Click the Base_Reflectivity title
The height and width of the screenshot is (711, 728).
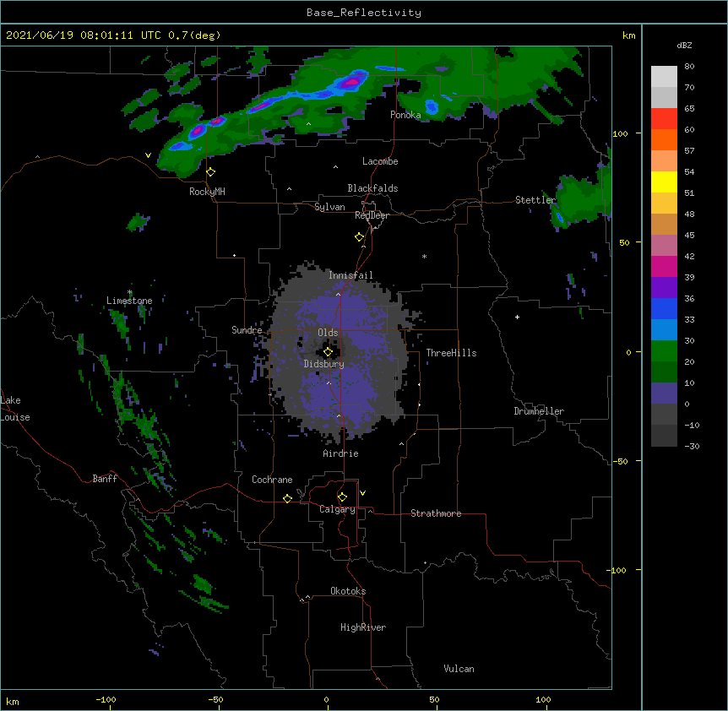tap(364, 13)
